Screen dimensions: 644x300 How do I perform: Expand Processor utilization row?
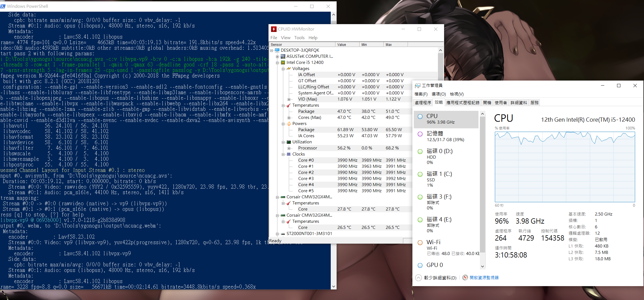pos(289,148)
